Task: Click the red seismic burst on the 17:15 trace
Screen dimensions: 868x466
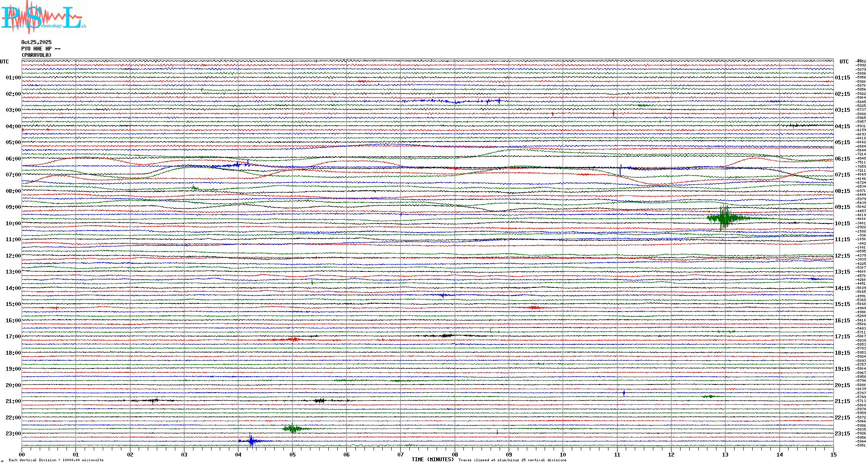Action: tap(294, 340)
